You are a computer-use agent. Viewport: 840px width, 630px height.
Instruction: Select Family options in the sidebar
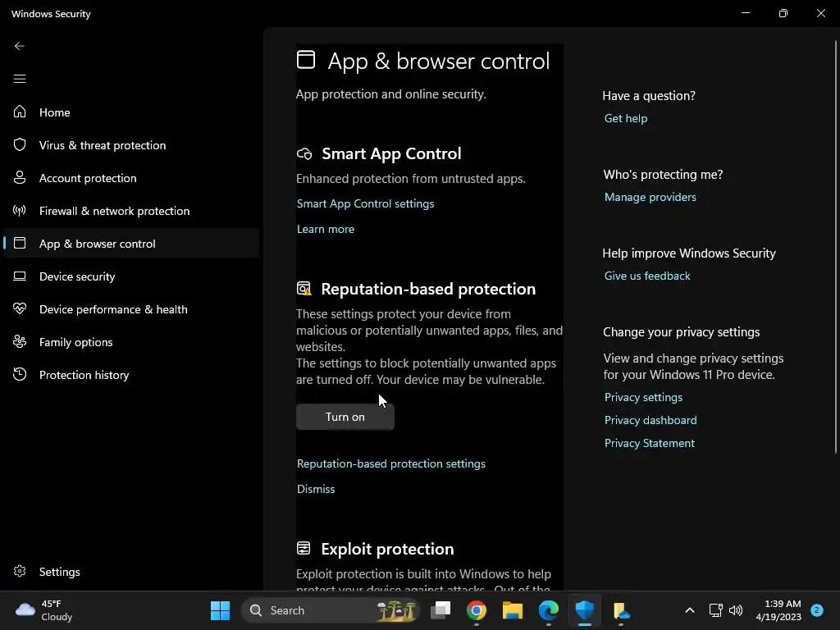tap(130, 342)
